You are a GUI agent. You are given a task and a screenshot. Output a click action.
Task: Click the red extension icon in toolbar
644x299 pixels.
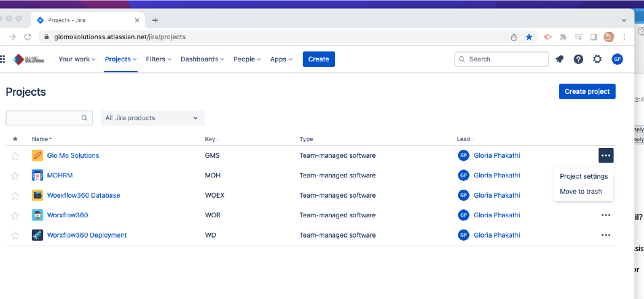[x=547, y=37]
